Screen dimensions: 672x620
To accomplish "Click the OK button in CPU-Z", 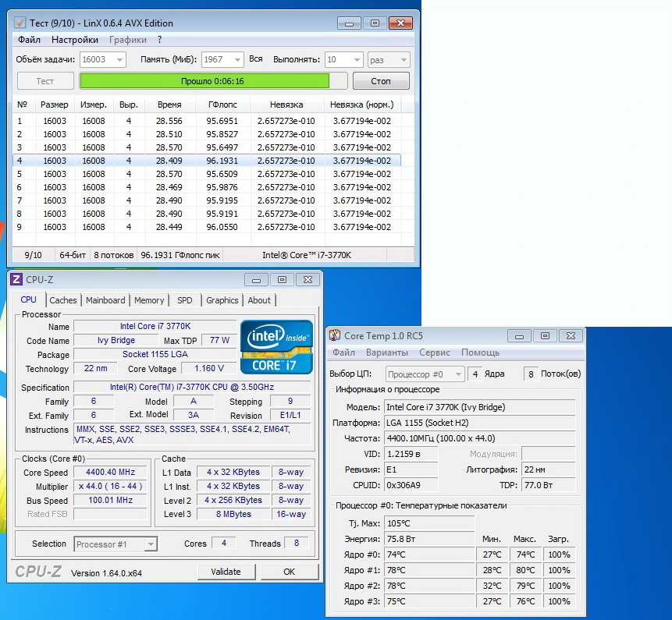I will coord(290,572).
